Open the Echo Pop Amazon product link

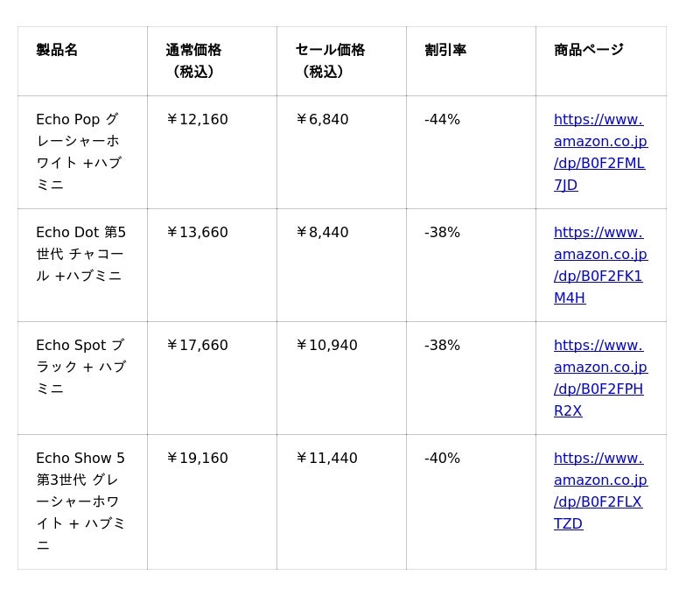[x=600, y=151]
